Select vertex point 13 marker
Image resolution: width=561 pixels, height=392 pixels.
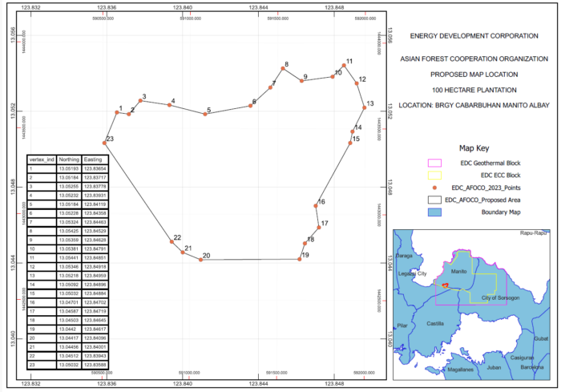(364, 107)
